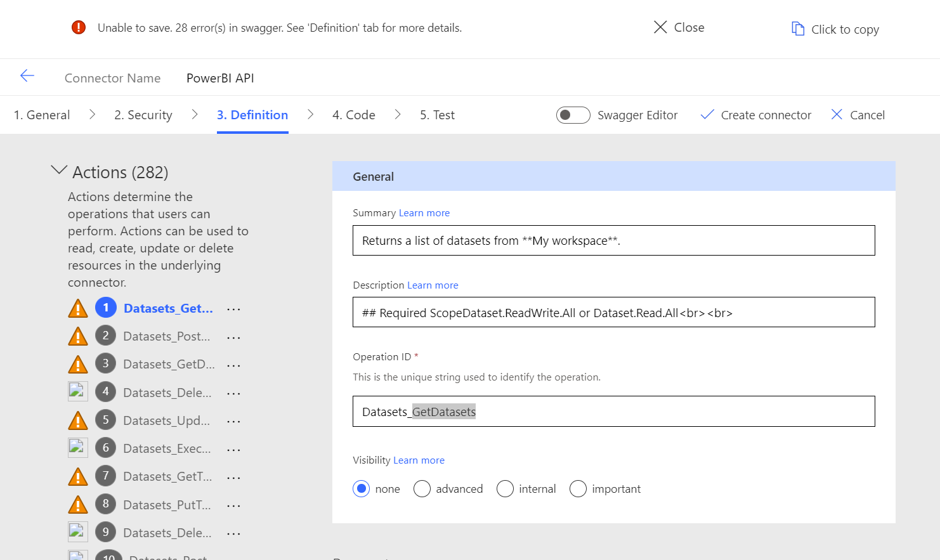Screen dimensions: 940x560
Task: Select action number 3 circle badge
Action: [106, 363]
